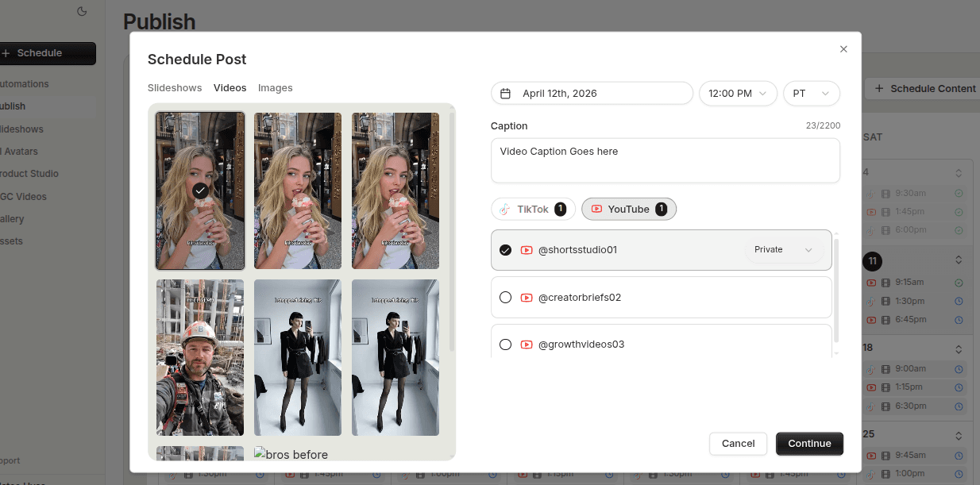Open the Private visibility dropdown
Image resolution: width=980 pixels, height=485 pixels.
(x=784, y=249)
